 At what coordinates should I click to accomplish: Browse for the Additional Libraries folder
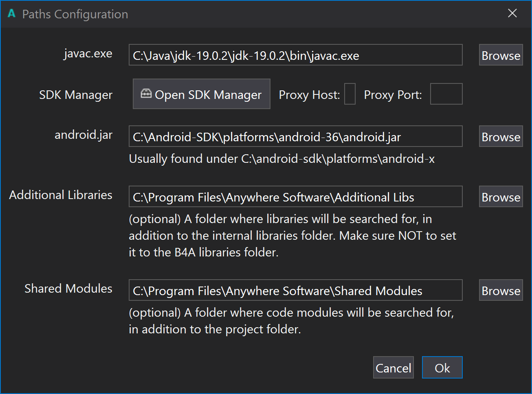point(501,197)
